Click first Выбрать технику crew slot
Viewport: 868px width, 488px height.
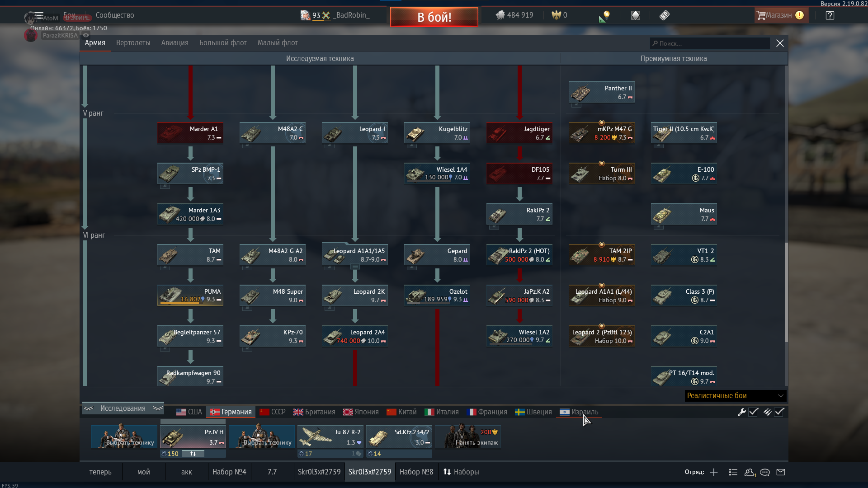[x=124, y=436]
